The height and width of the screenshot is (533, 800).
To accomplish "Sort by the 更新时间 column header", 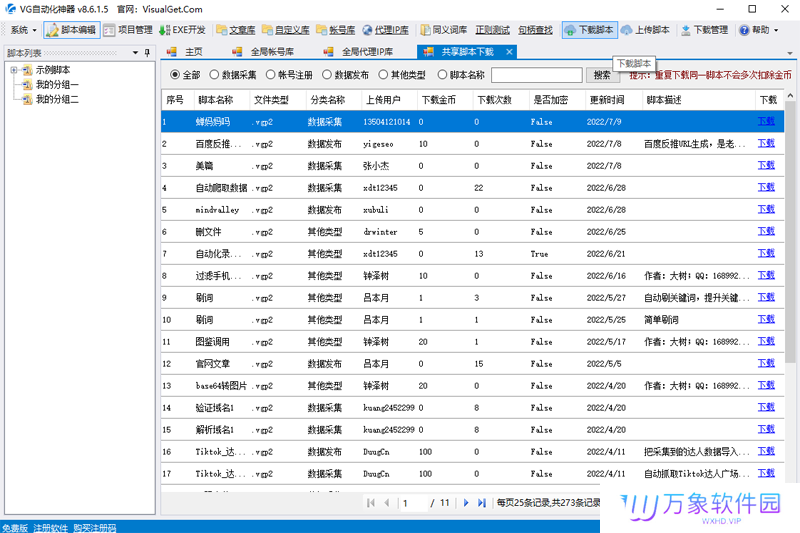I will point(613,100).
